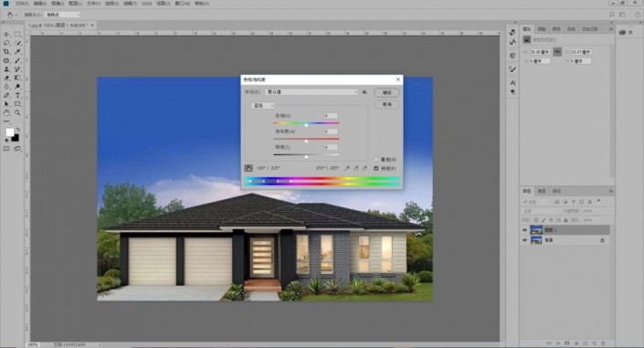Open the preset dropdown in Hue/Saturation dialog

click(312, 92)
